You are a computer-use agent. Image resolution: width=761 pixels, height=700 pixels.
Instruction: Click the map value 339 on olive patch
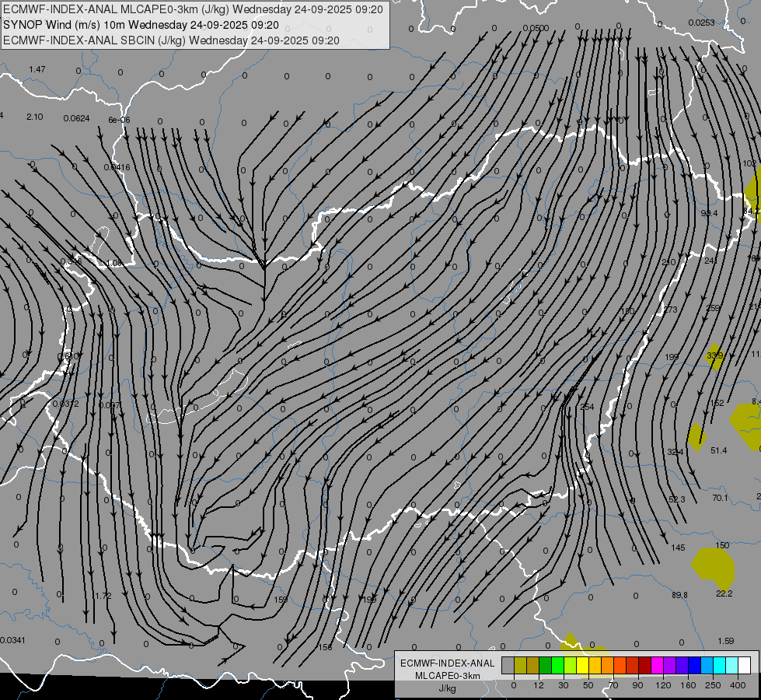pos(714,355)
